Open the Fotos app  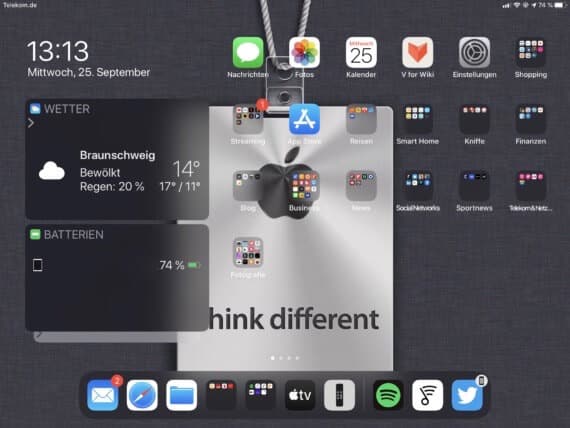point(304,53)
